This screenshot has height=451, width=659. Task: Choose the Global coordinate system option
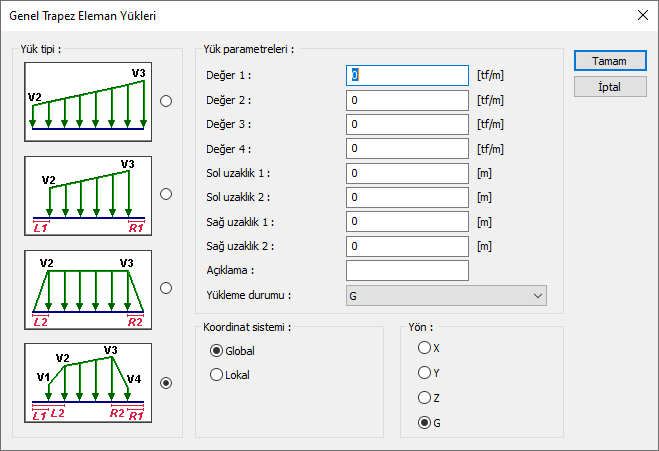point(216,351)
